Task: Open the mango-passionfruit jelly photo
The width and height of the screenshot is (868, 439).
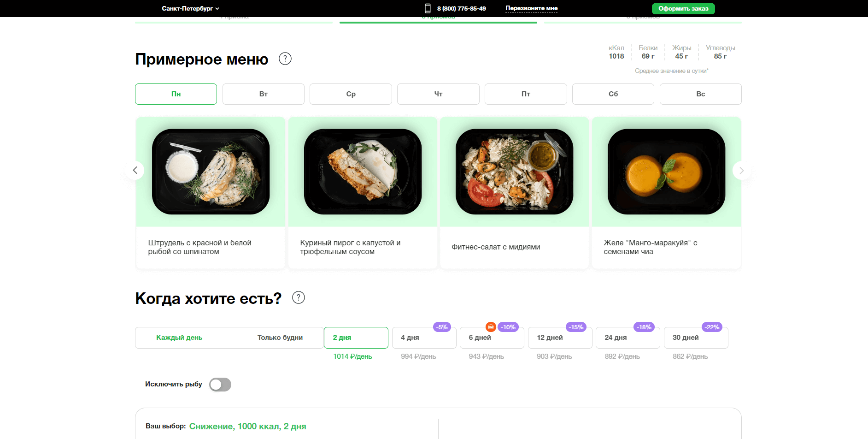Action: tap(666, 172)
